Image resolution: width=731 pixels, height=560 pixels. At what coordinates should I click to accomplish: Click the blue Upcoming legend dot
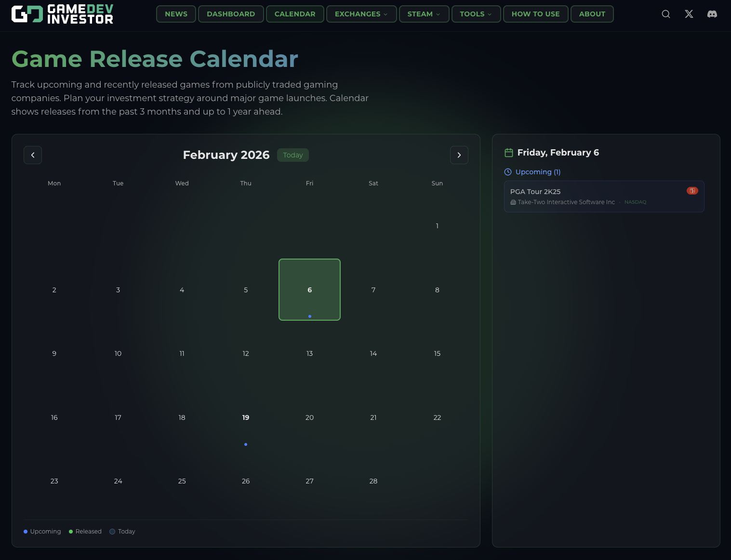point(26,532)
